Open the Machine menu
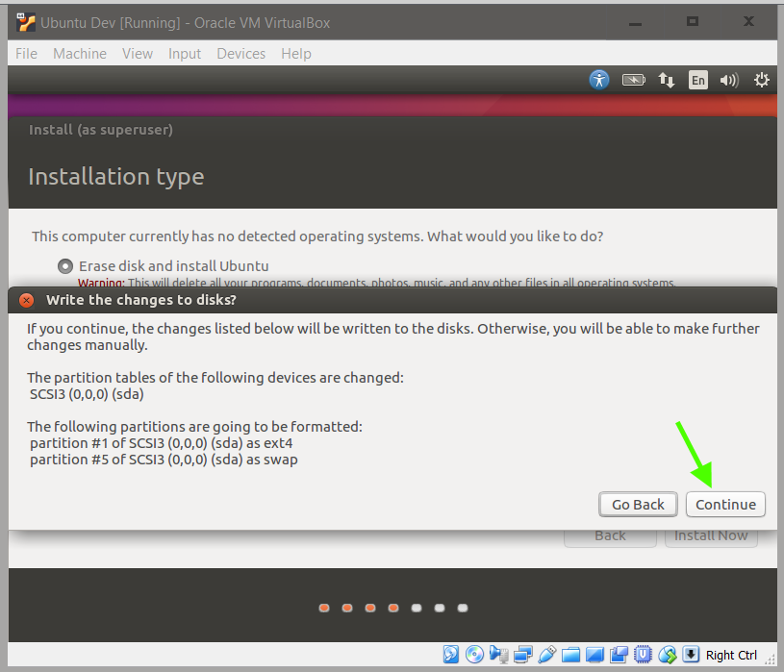784x672 pixels. click(x=80, y=54)
